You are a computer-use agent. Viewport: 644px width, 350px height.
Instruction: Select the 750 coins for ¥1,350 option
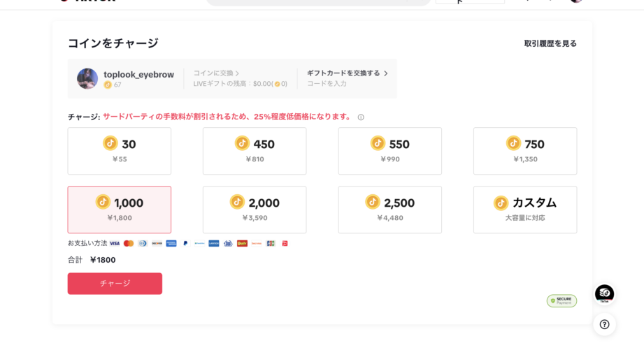click(x=525, y=151)
